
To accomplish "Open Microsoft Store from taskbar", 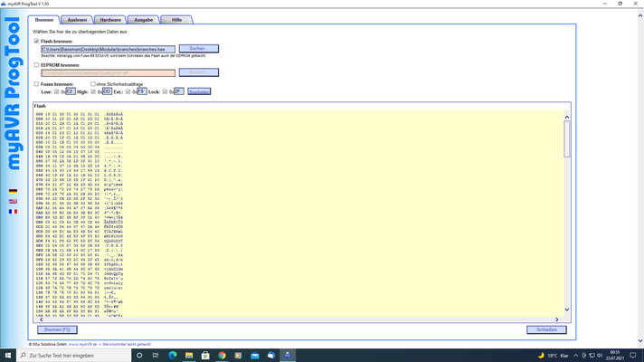I will (205, 356).
